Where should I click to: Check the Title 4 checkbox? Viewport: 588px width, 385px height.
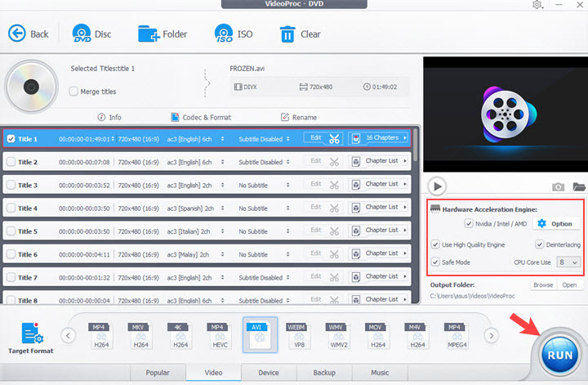(11, 208)
